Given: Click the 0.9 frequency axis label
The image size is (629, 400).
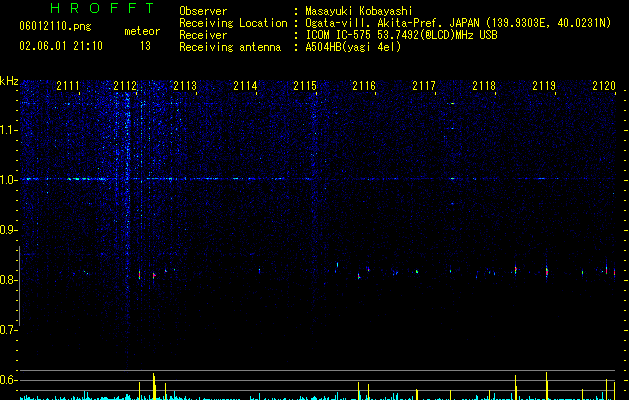Looking at the screenshot, I should point(8,230).
